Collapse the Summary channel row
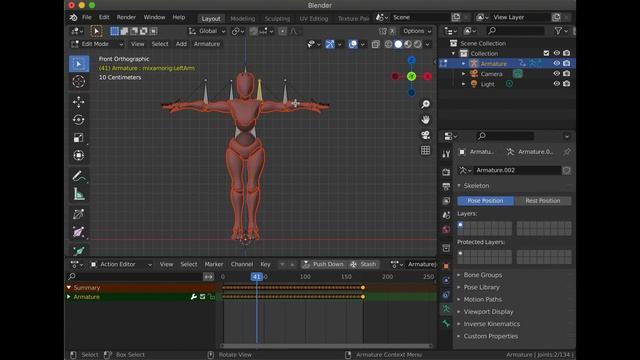 pos(69,288)
